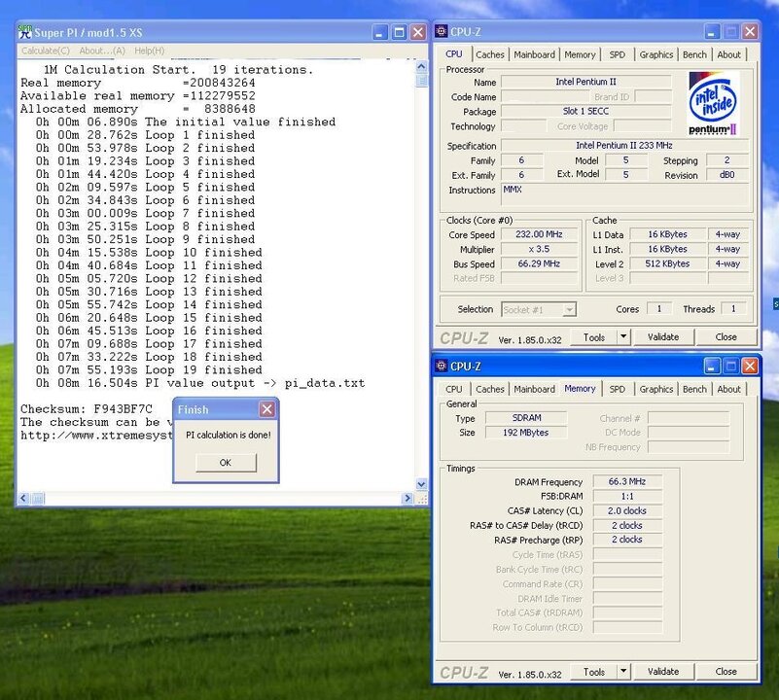779x700 pixels.
Task: Switch to Graphics tab in top CPU-Z
Action: tap(656, 54)
